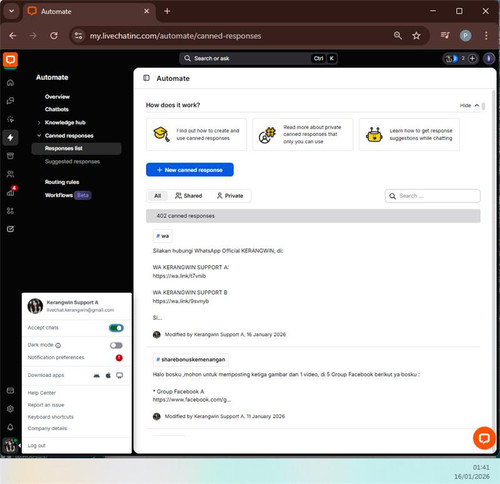This screenshot has width=500, height=484.
Task: Expand the Knowledge hub section
Action: 39,123
